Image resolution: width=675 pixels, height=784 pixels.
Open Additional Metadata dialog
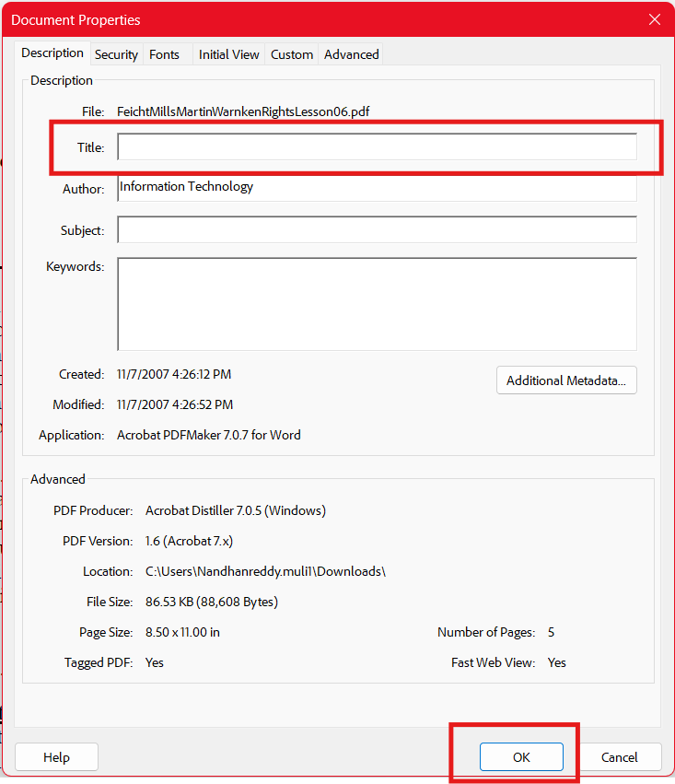point(566,380)
